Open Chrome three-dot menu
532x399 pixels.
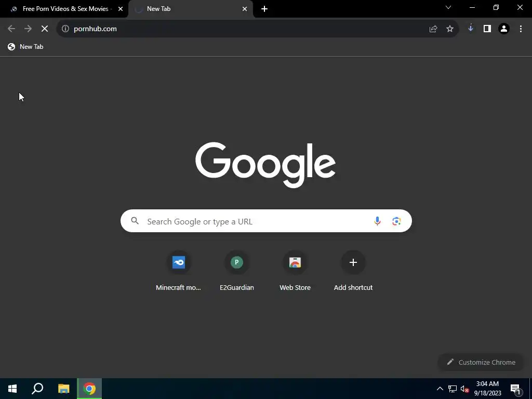coord(521,29)
